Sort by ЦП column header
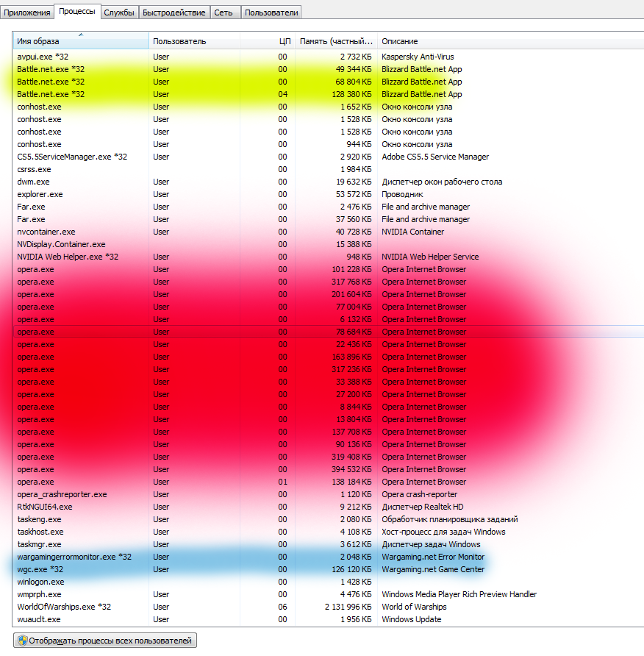The height and width of the screenshot is (656, 644). coord(268,41)
